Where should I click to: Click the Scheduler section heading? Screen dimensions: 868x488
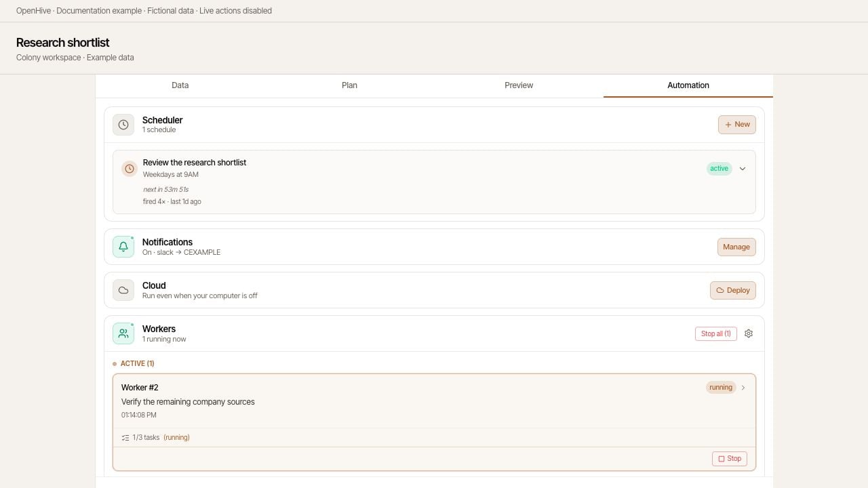pos(163,120)
